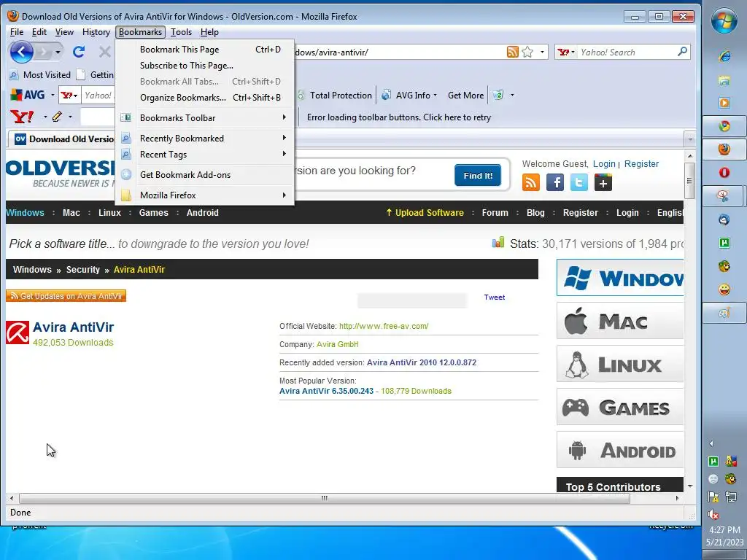The image size is (747, 560).
Task: Click the Back navigation arrow button
Action: (21, 52)
